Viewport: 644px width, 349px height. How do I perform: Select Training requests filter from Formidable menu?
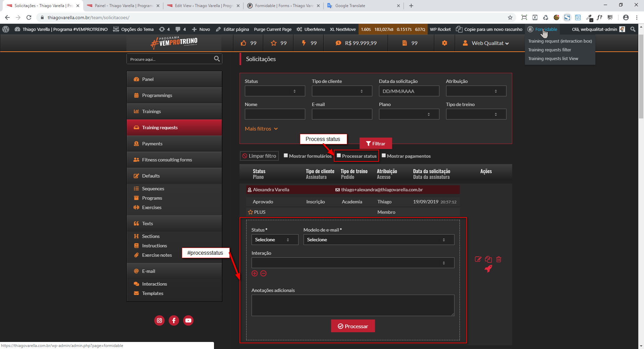[x=549, y=50]
